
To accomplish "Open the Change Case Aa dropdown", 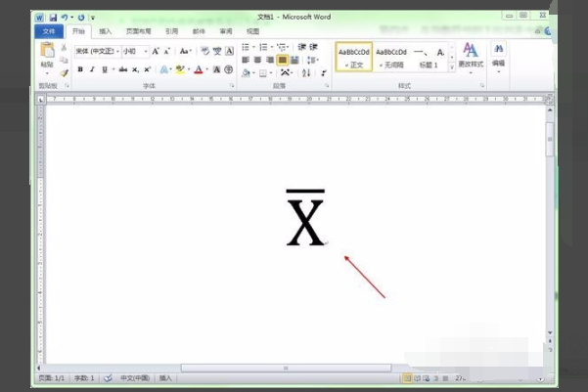I will pyautogui.click(x=185, y=51).
